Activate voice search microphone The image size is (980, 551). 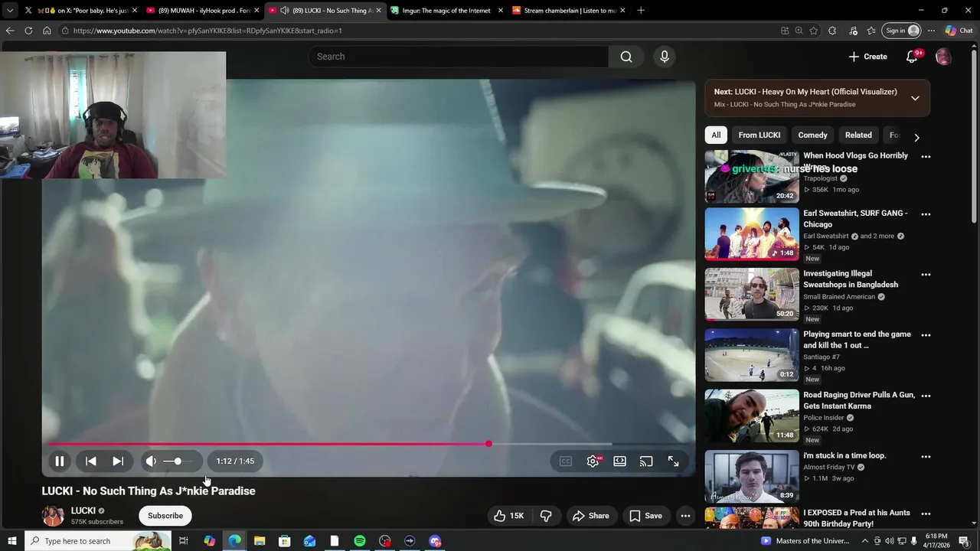pyautogui.click(x=665, y=57)
